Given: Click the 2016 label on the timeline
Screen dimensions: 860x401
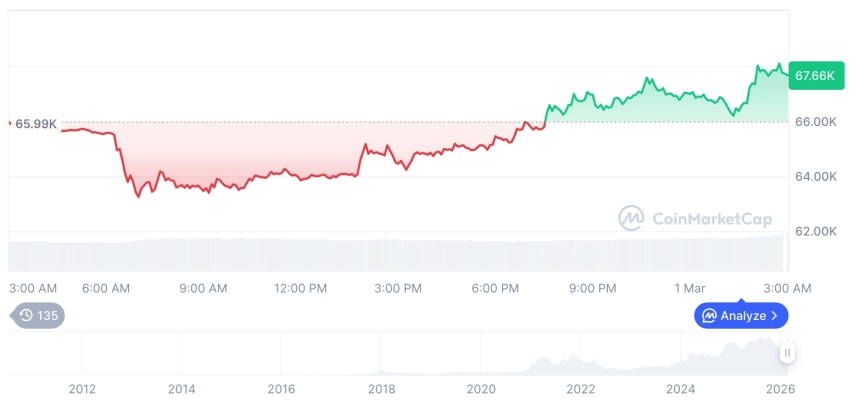Looking at the screenshot, I should click(281, 388).
